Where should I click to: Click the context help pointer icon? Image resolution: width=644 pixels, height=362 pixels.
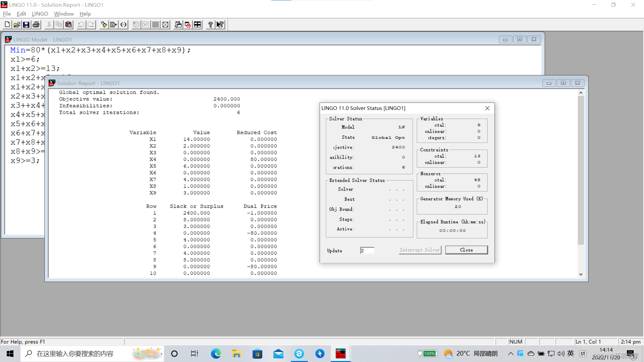(220, 24)
